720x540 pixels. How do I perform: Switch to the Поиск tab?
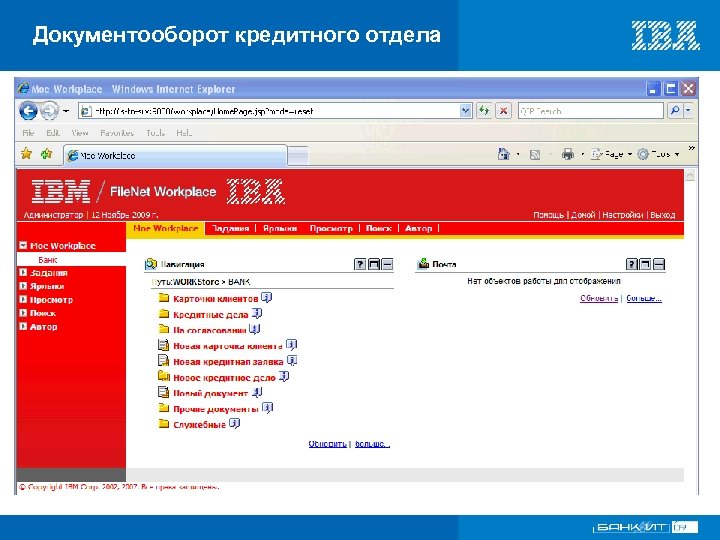[378, 228]
